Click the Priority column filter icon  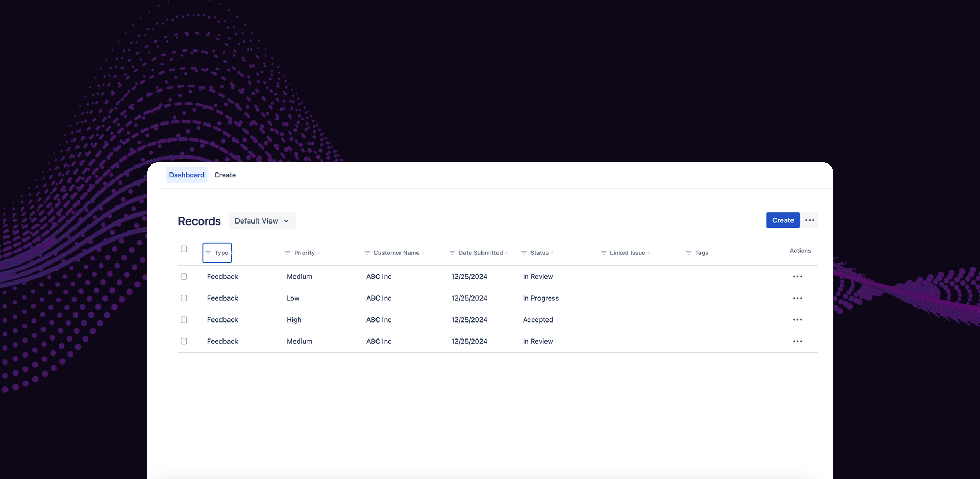(287, 253)
